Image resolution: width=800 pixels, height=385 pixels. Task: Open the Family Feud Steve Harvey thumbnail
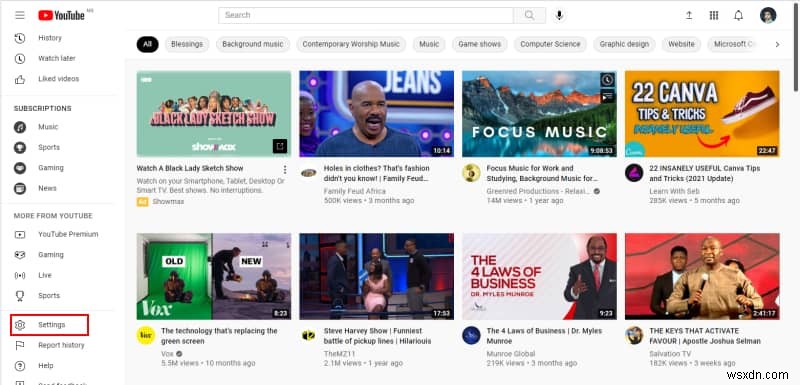coord(377,114)
